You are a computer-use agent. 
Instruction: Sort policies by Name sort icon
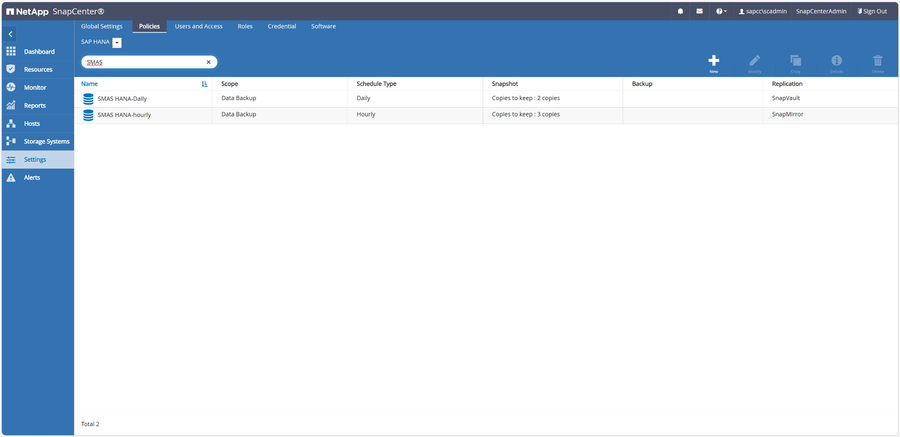pos(204,84)
